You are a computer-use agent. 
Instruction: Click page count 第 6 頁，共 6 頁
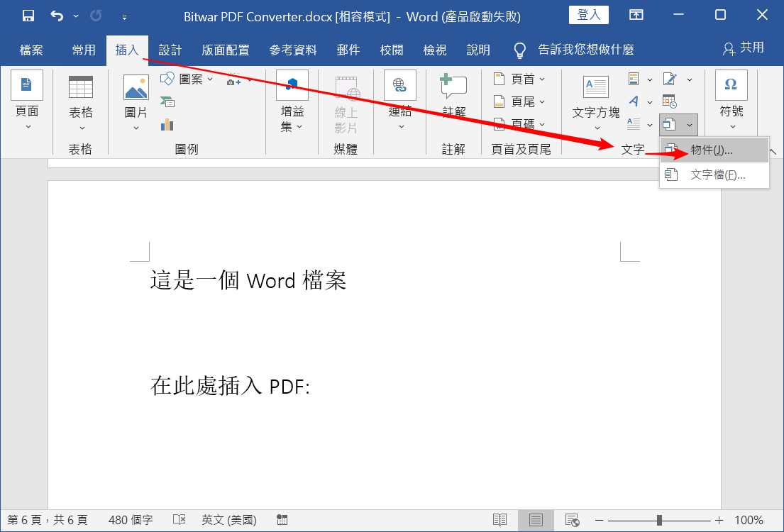pos(48,520)
